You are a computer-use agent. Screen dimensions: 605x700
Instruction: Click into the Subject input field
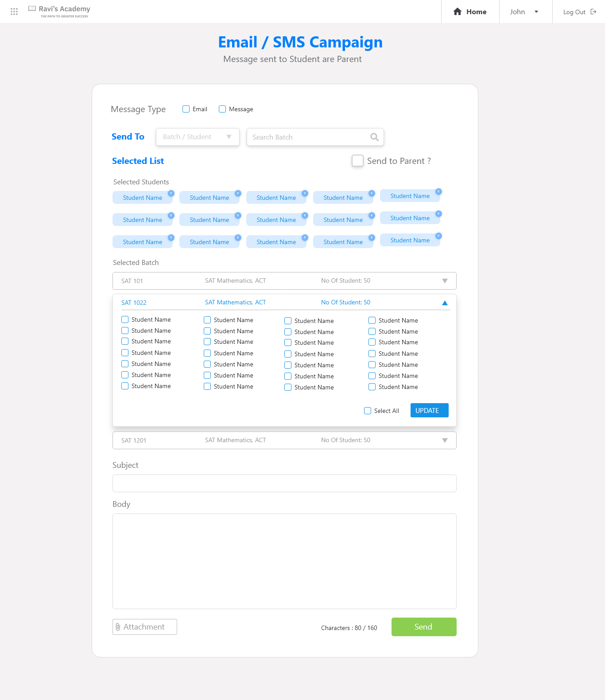tap(284, 483)
